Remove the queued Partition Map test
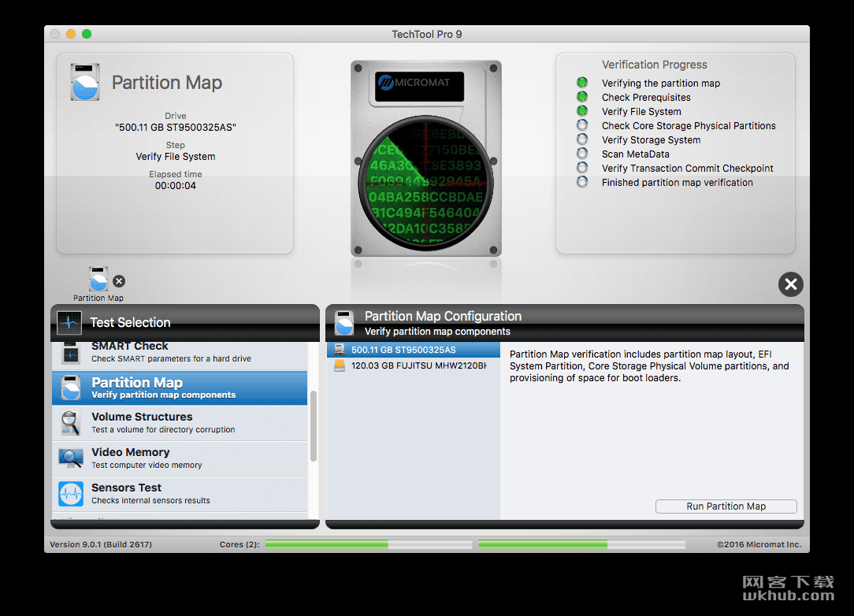This screenshot has width=854, height=616. 119,281
